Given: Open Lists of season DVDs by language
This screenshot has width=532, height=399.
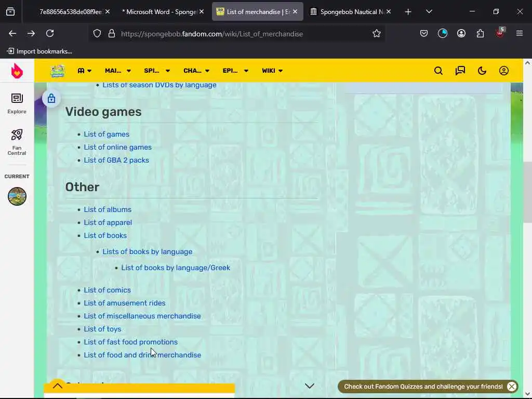Looking at the screenshot, I should [x=159, y=85].
